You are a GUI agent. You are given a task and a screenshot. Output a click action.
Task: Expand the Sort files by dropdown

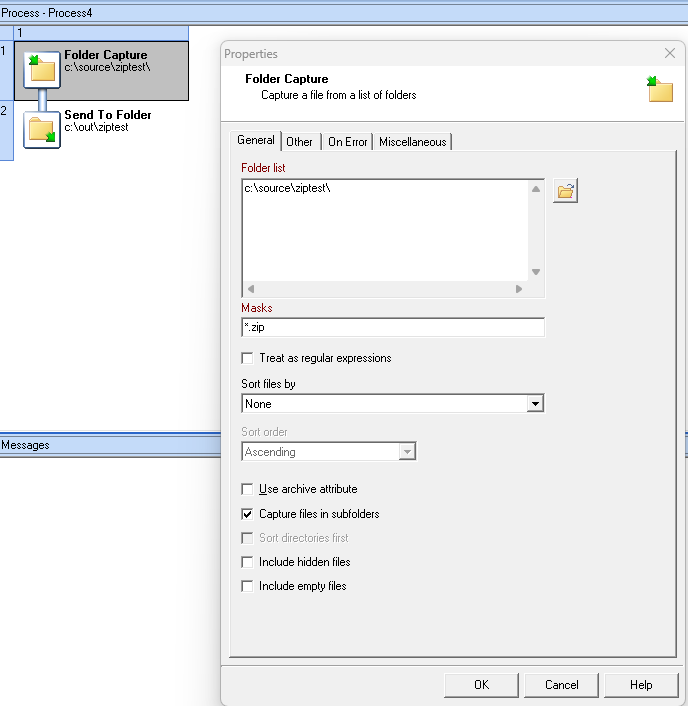(x=535, y=404)
